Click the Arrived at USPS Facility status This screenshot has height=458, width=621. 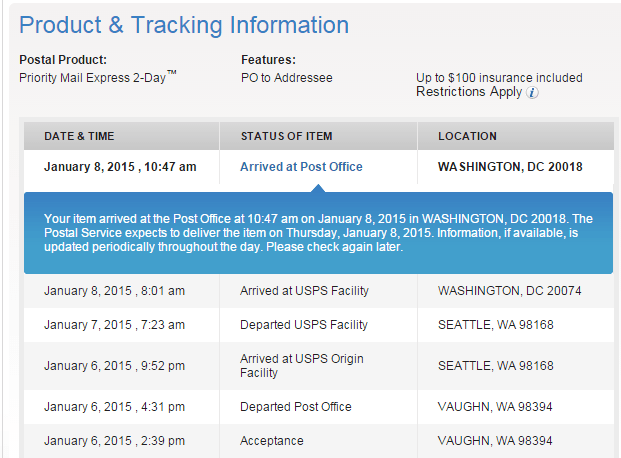(x=304, y=291)
